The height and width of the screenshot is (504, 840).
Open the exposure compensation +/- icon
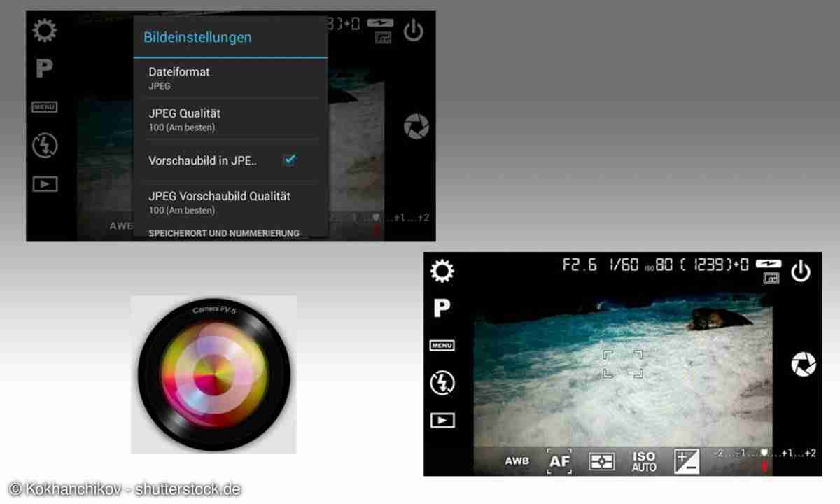coord(686,461)
